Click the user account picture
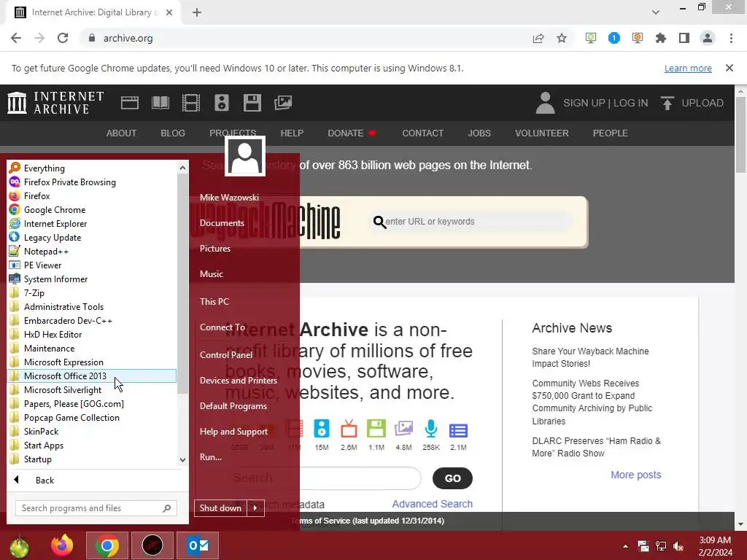The width and height of the screenshot is (747, 560). click(x=245, y=156)
